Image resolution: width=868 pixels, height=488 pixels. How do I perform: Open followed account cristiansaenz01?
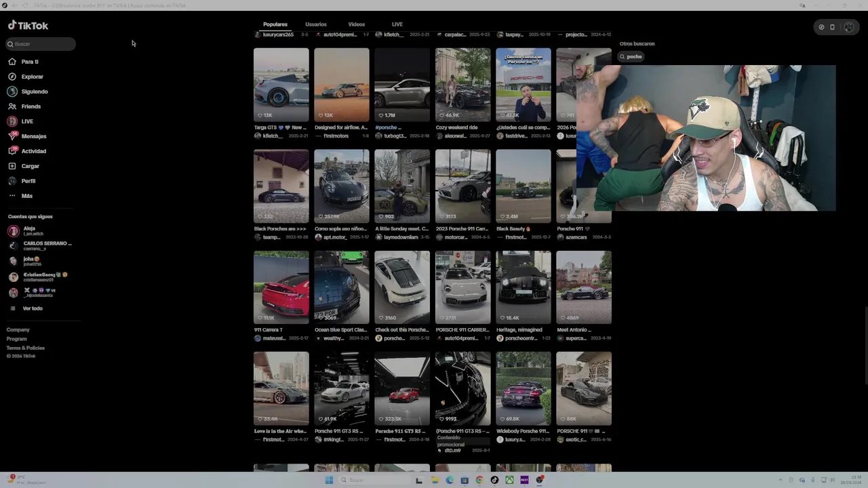point(38,277)
